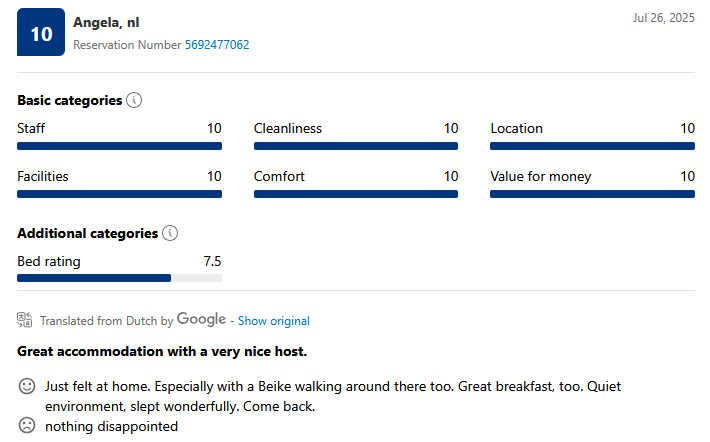Image resolution: width=710 pixels, height=442 pixels.
Task: Click the translate icon beside Translated from Dutch
Action: tap(24, 320)
